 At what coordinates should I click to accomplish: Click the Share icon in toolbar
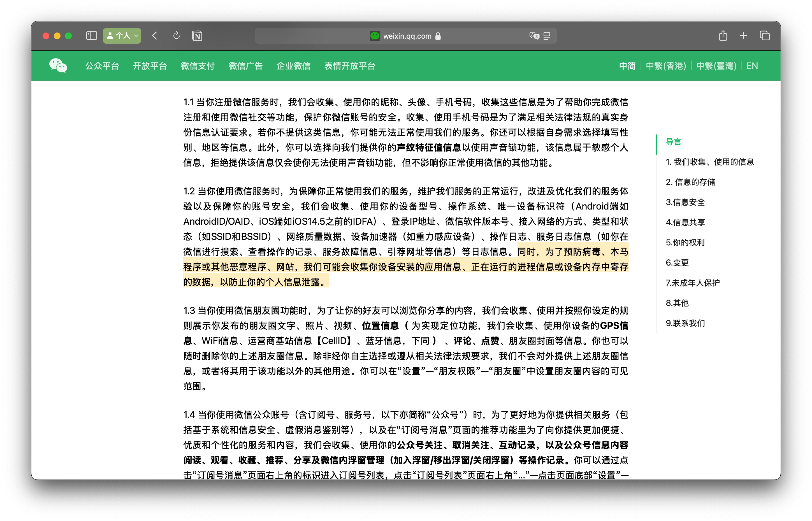click(723, 36)
